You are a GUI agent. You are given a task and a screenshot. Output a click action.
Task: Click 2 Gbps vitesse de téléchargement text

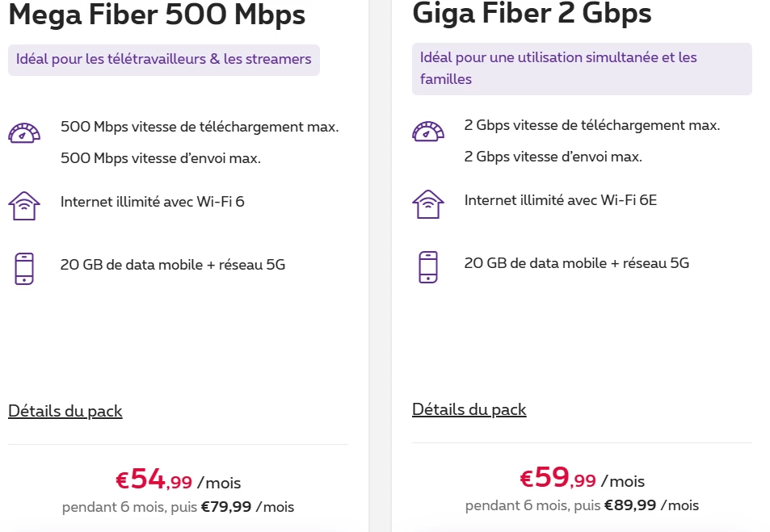coord(592,125)
